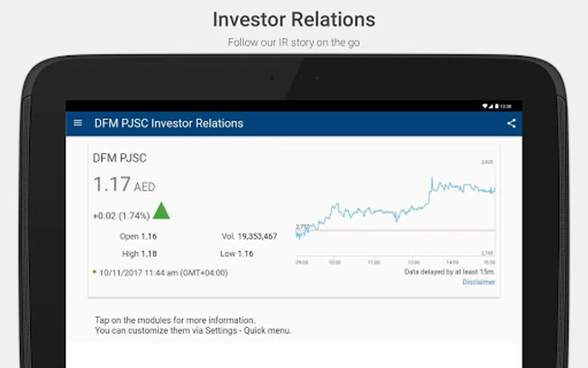Tap the Vol. 19,353,467 figure
The height and width of the screenshot is (368, 588).
click(249, 236)
